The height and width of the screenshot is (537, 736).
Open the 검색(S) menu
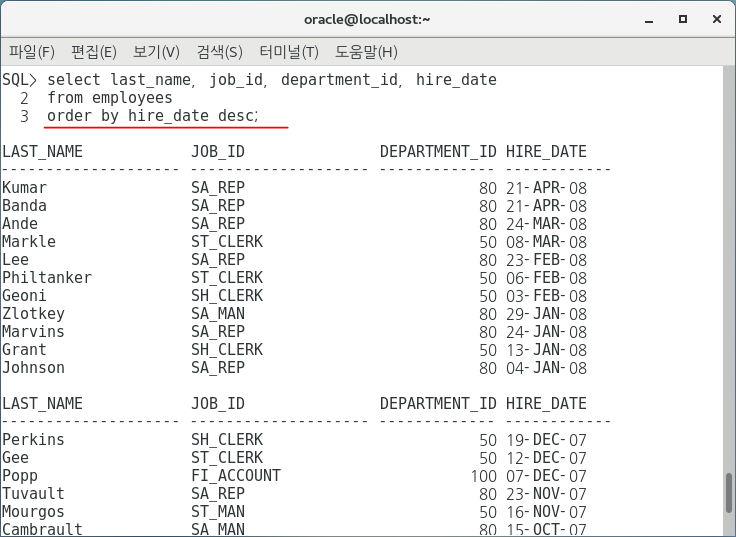coord(219,52)
